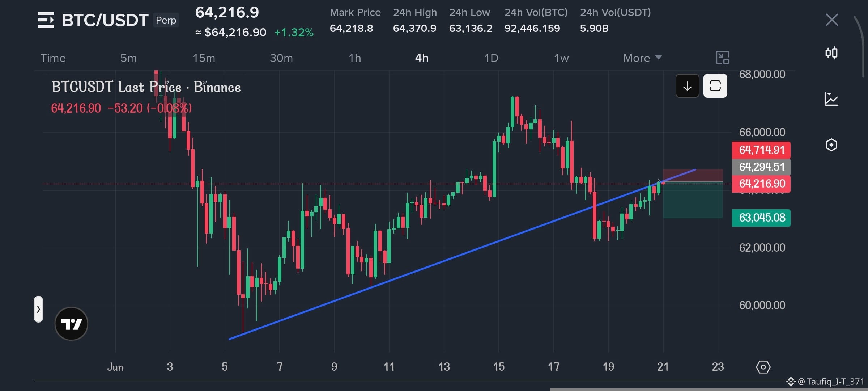Click the legend change value −53.20 (−0.08%)

click(x=149, y=108)
